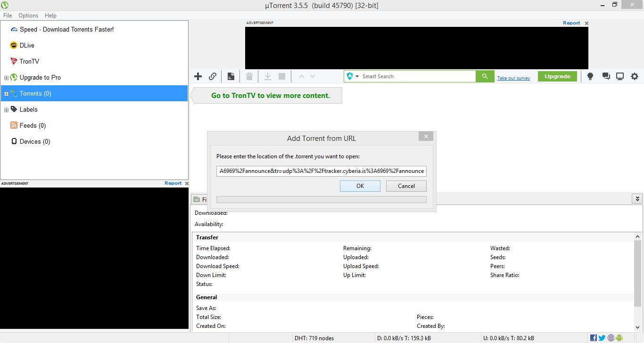Open the chat bubbles icon in the toolbar
The height and width of the screenshot is (343, 644).
(x=606, y=76)
